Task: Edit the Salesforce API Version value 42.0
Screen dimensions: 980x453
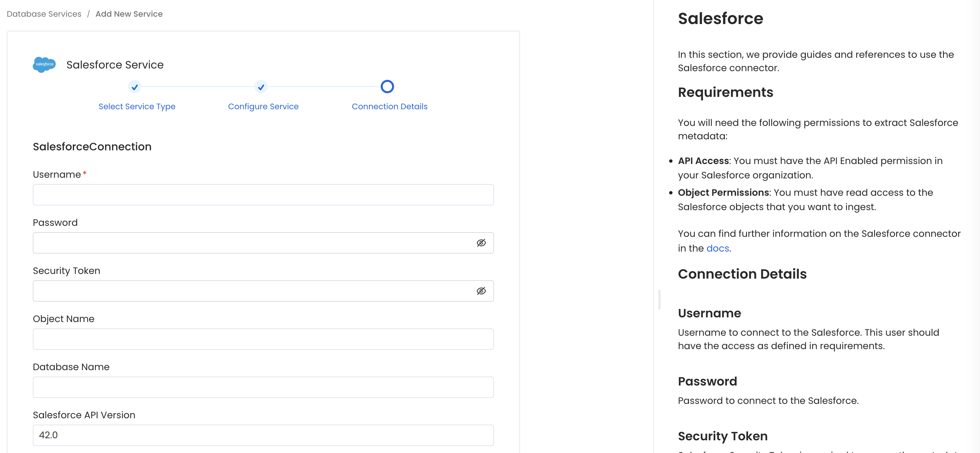Action: click(x=263, y=435)
